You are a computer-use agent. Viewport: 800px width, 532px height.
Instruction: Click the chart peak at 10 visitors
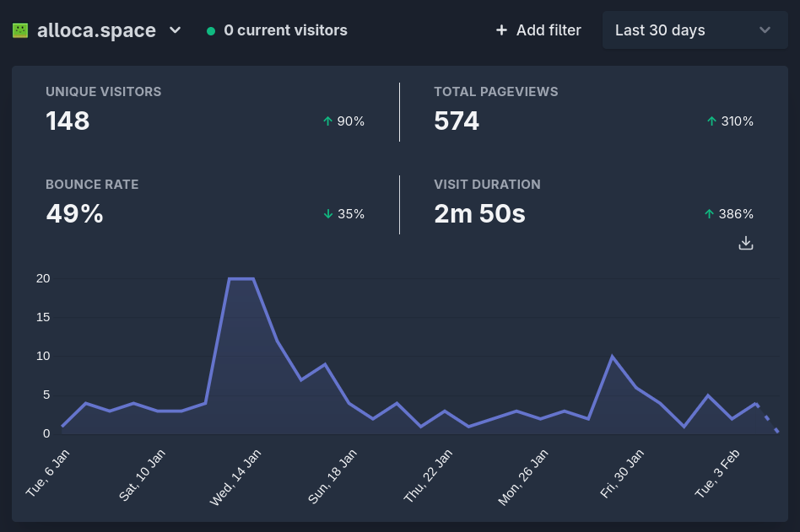coord(612,357)
